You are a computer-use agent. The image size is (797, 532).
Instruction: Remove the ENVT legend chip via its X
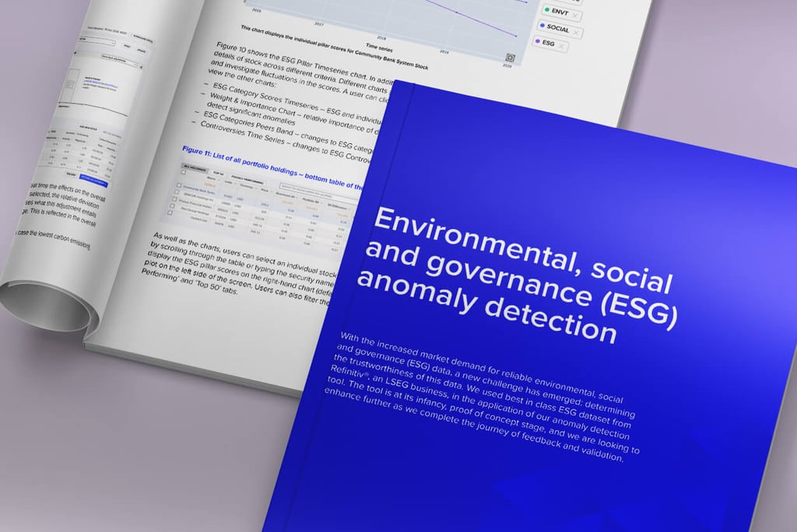pyautogui.click(x=575, y=16)
